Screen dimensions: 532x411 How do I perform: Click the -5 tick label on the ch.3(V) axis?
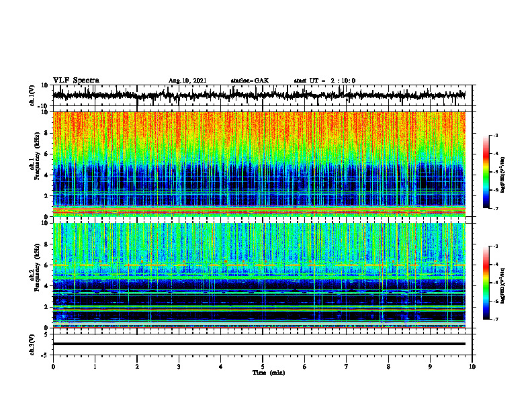tap(45, 355)
